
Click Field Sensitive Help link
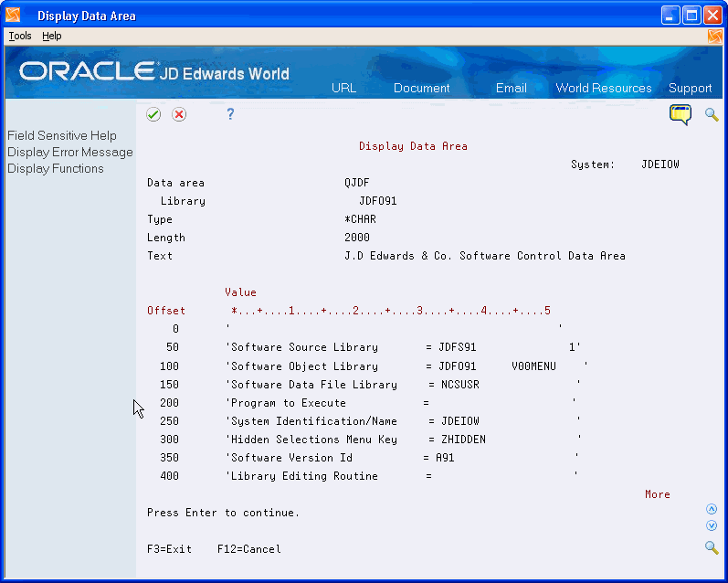(62, 135)
